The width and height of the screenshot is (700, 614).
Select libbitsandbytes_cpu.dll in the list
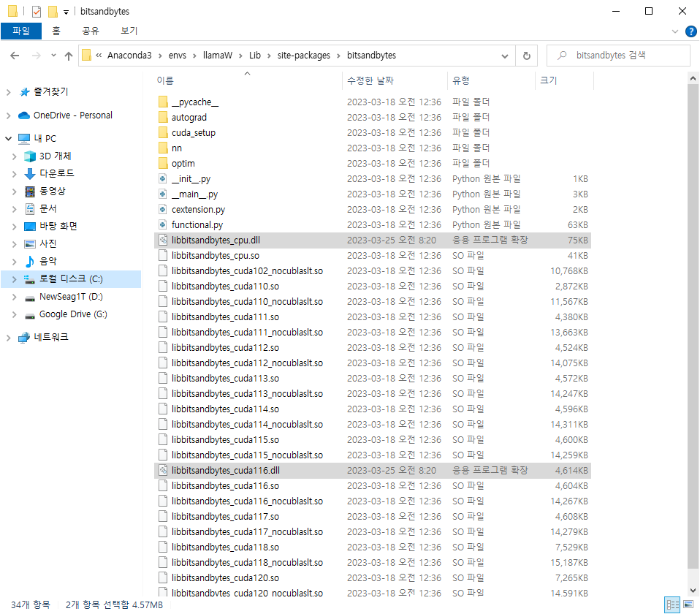tap(373, 240)
